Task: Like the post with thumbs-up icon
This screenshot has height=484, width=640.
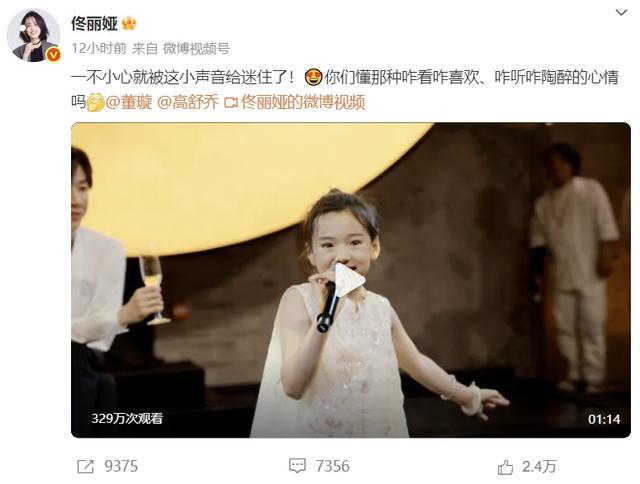Action: point(505,467)
